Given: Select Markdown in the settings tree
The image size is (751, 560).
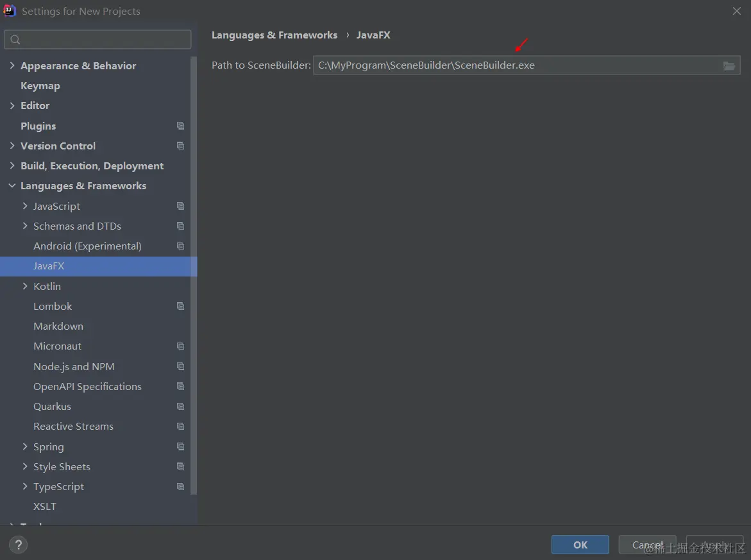Looking at the screenshot, I should pyautogui.click(x=58, y=327).
